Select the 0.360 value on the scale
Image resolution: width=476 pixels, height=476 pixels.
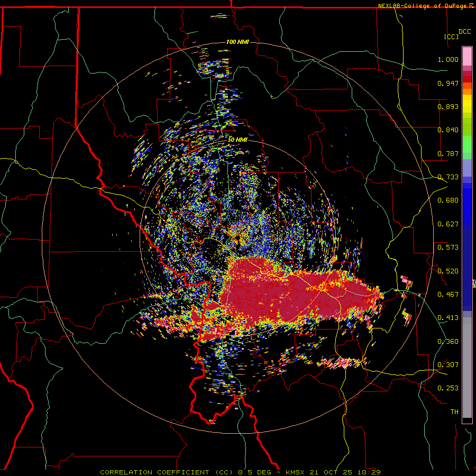[x=448, y=342]
